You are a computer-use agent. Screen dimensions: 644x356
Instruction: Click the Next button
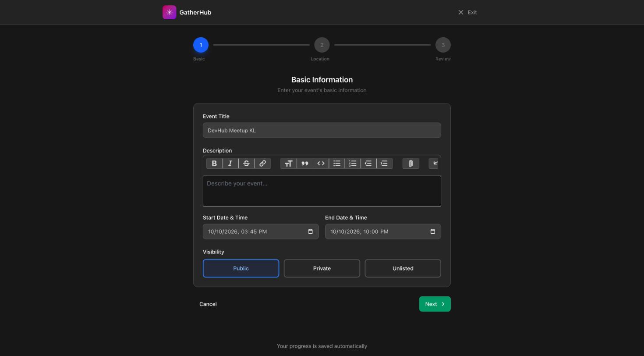pyautogui.click(x=435, y=304)
